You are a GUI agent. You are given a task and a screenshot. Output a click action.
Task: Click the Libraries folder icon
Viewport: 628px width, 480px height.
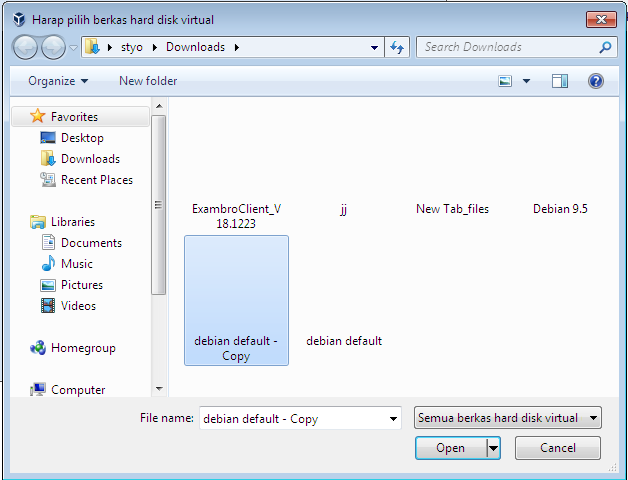[38, 222]
